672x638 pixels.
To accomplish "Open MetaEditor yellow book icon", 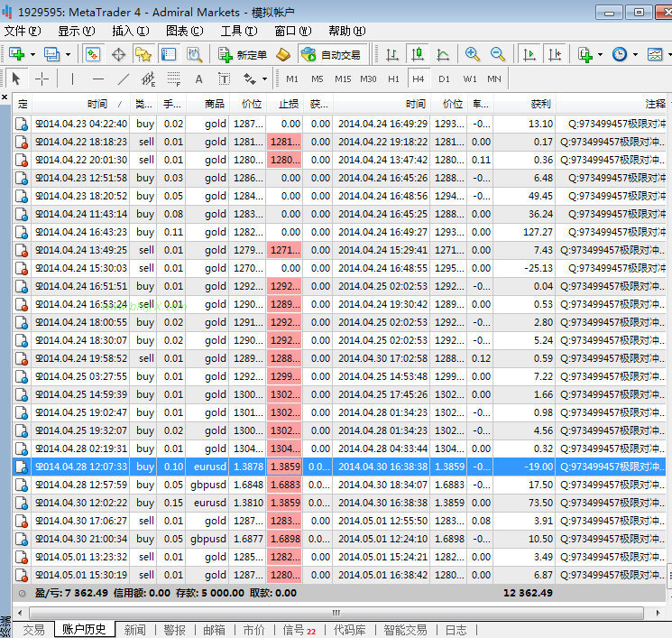I will [x=283, y=54].
